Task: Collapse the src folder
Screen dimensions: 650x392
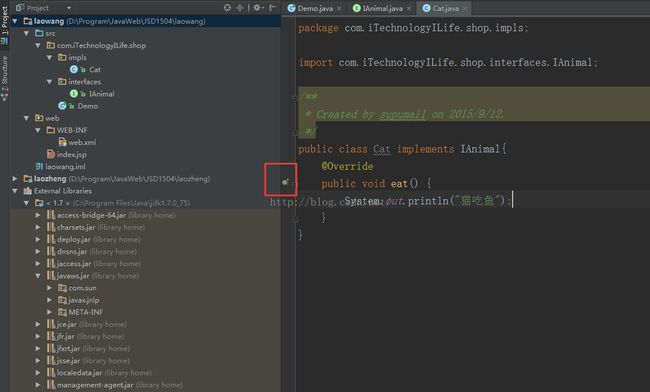Action: [27, 33]
